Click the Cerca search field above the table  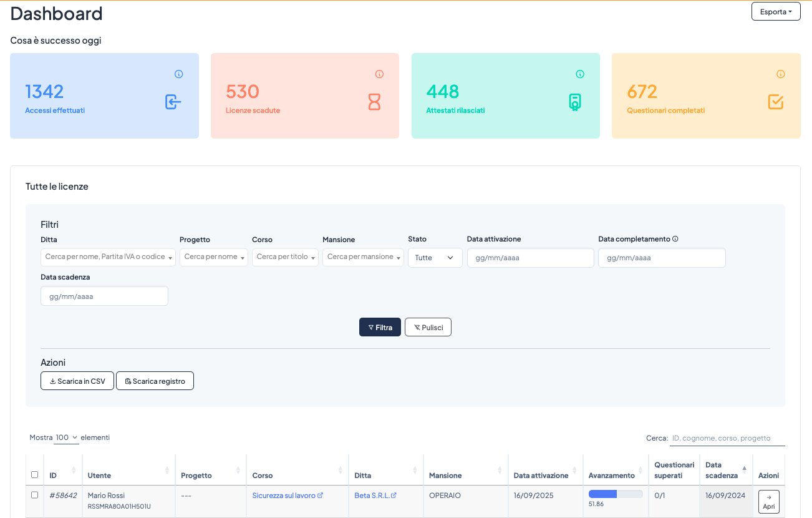727,437
